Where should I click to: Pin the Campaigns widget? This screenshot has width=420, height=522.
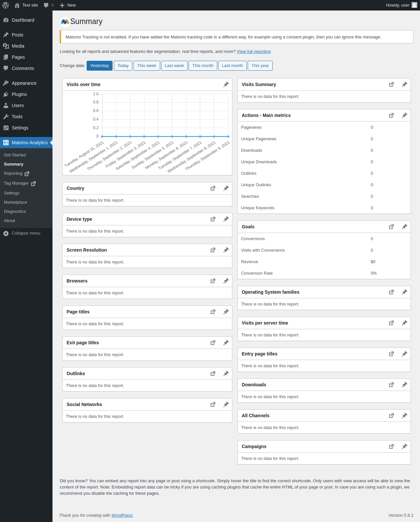[405, 446]
